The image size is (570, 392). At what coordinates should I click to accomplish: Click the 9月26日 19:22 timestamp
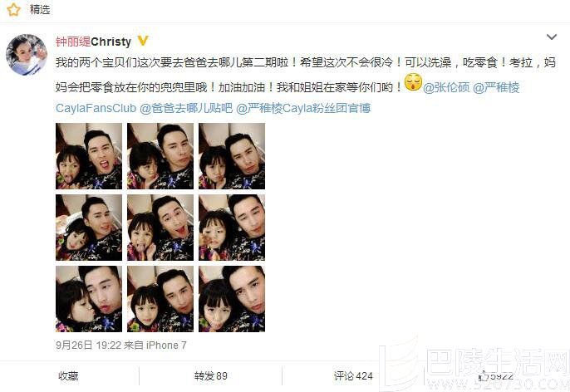coord(88,345)
